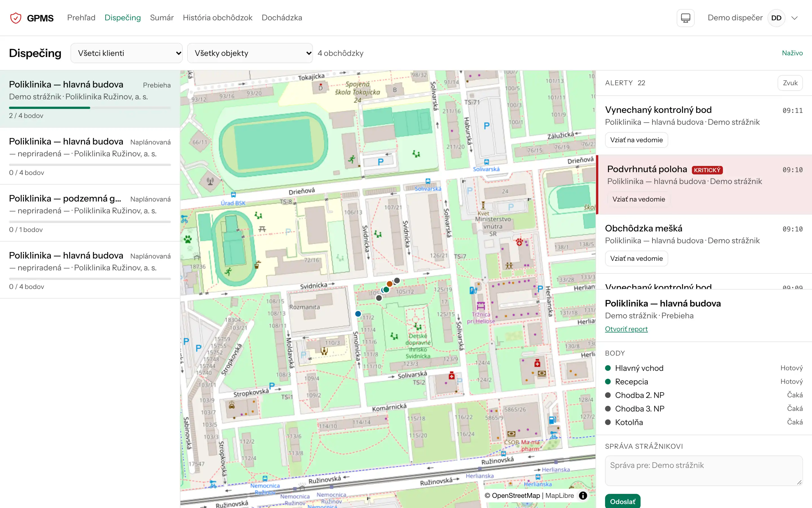Click the 4 obchôdzky count label
Viewport: 812px width, 508px height.
(x=341, y=53)
